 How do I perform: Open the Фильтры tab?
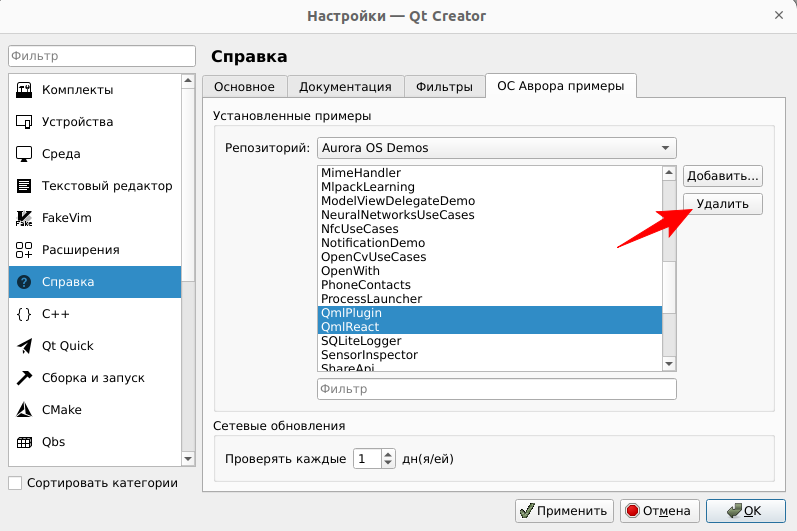pyautogui.click(x=444, y=87)
